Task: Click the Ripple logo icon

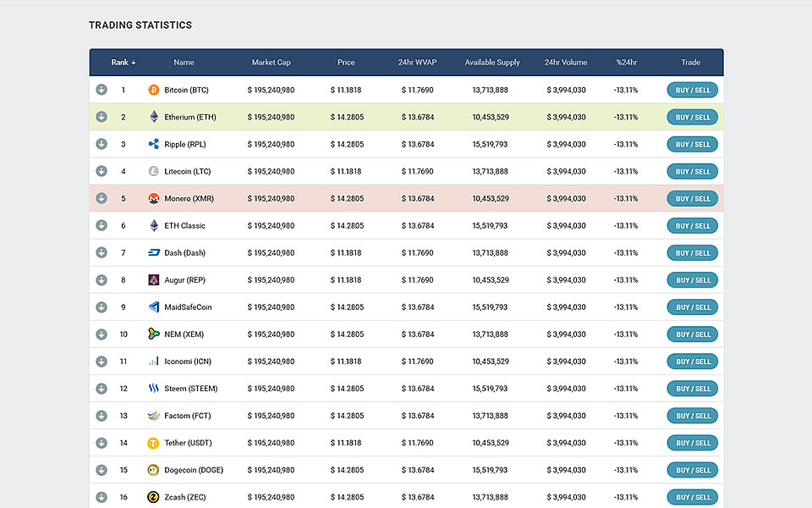Action: click(154, 144)
